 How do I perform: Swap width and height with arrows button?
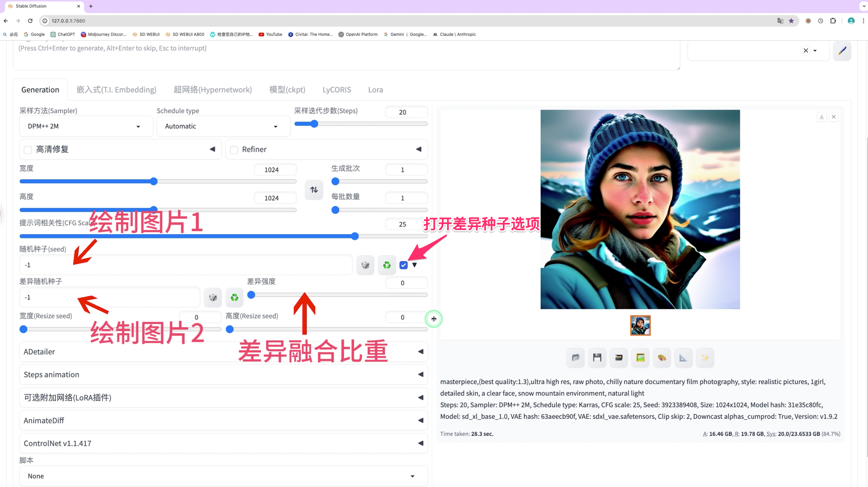[x=314, y=190]
